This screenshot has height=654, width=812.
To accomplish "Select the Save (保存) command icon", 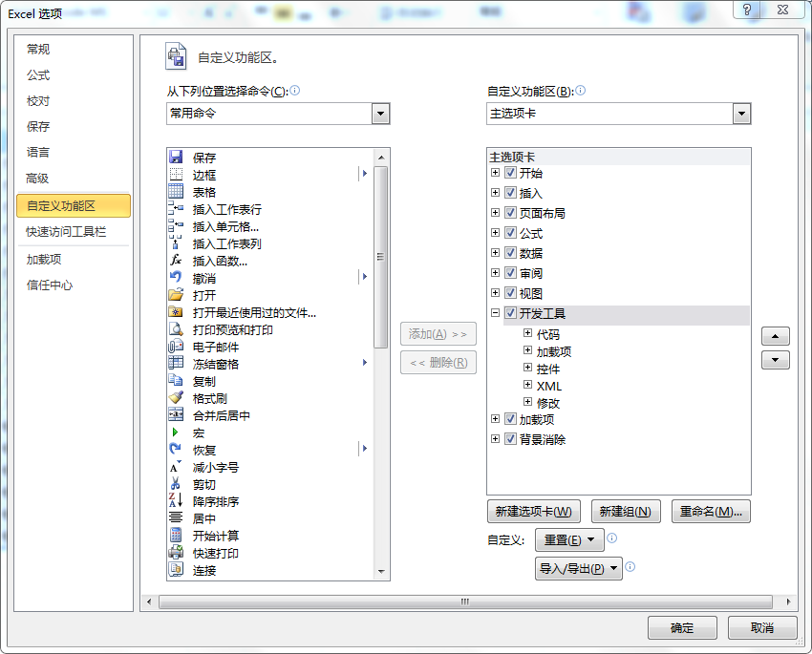I will 176,157.
